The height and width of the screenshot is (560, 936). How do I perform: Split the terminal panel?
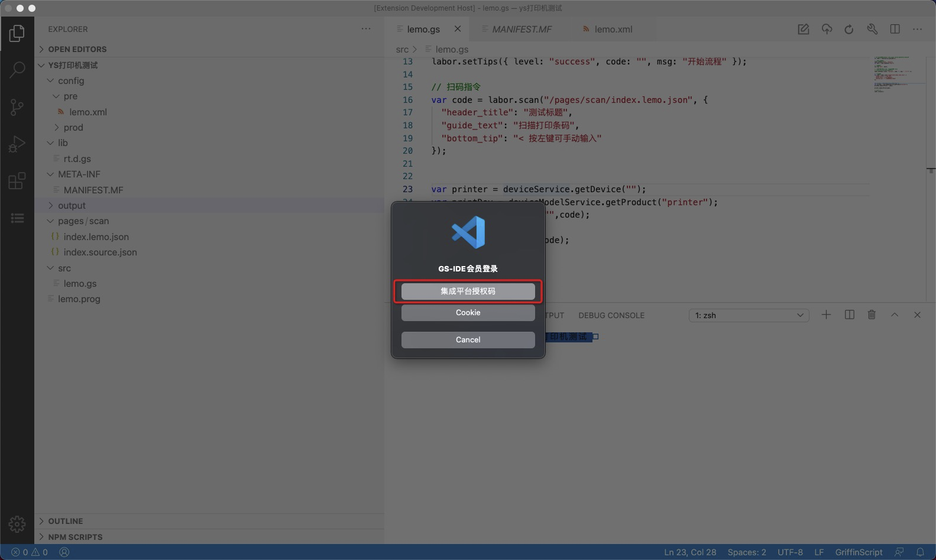coord(850,315)
